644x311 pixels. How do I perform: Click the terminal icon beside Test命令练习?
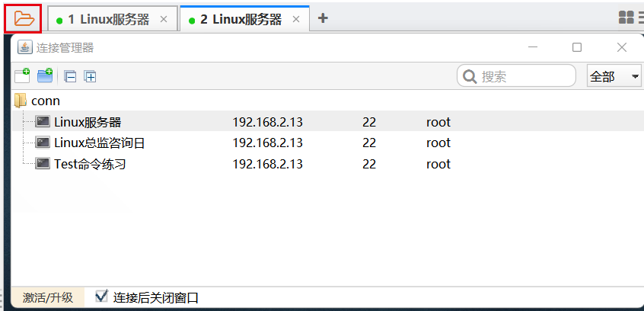43,164
